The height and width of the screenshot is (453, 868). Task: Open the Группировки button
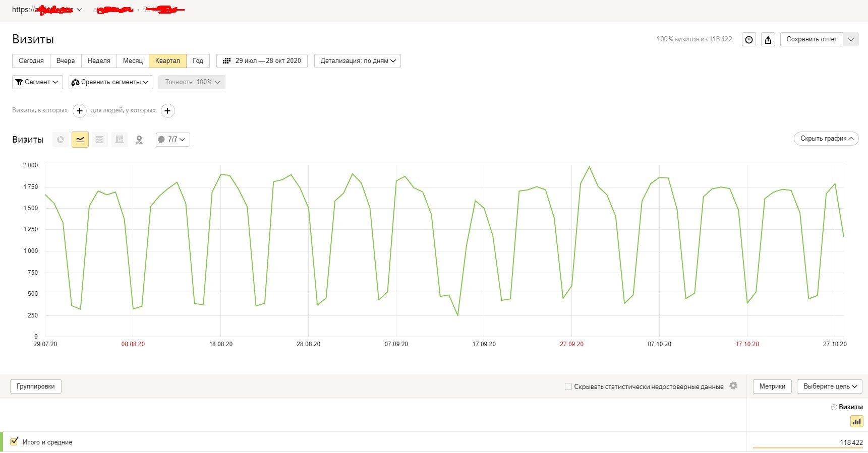[36, 386]
